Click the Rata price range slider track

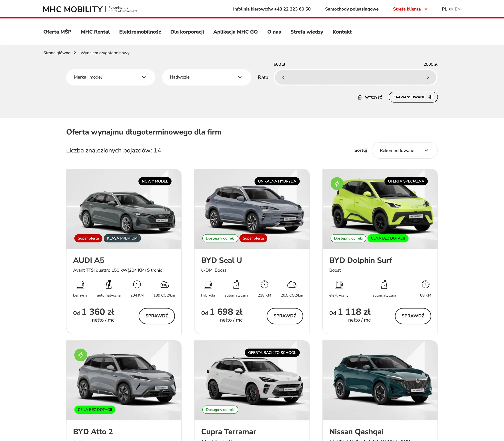(356, 77)
